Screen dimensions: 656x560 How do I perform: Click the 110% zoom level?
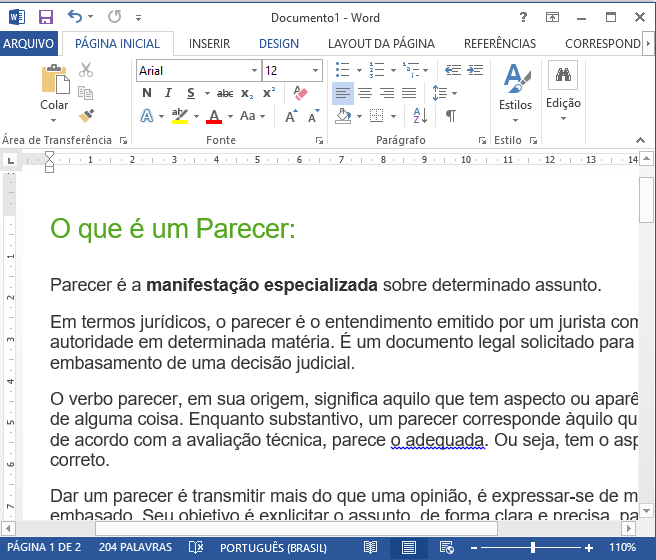622,547
